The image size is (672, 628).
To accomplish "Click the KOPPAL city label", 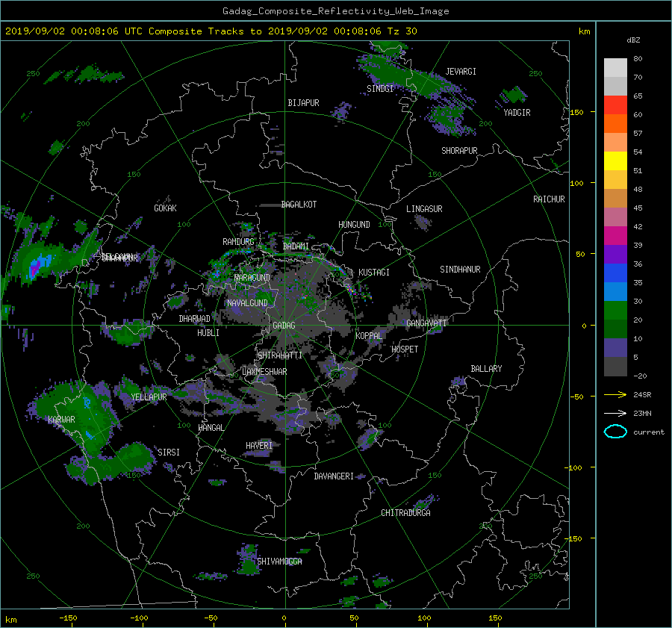I will point(369,336).
